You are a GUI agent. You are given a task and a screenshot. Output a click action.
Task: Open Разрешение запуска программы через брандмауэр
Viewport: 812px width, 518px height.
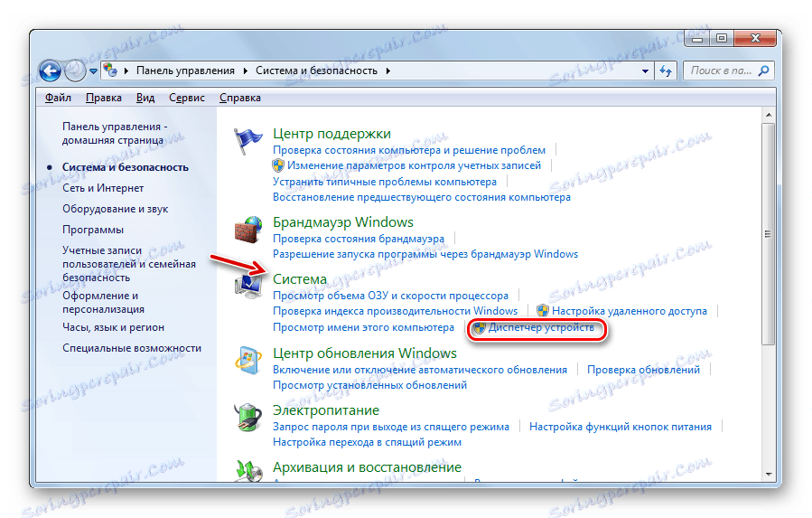tap(425, 254)
